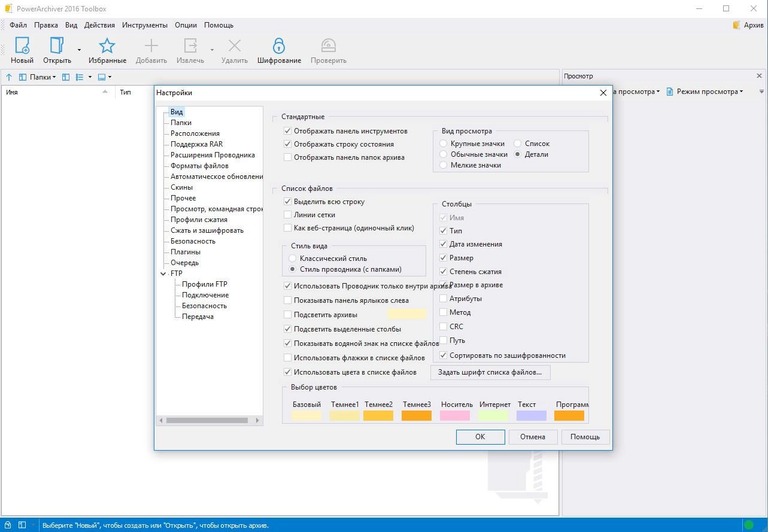Image resolution: width=768 pixels, height=532 pixels.
Task: Click the Интернет green color swatch
Action: 493,415
